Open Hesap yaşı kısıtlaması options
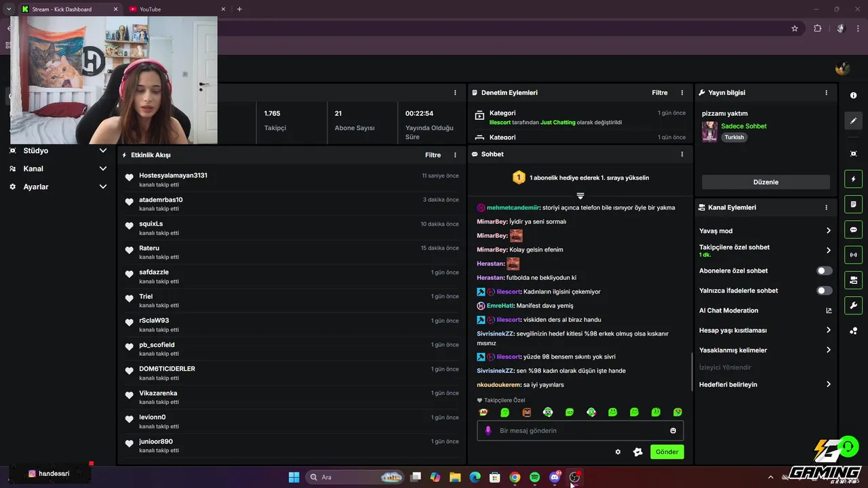 pos(765,330)
